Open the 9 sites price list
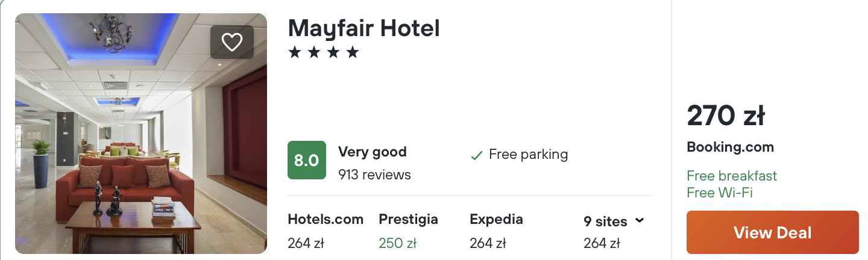 click(x=614, y=232)
